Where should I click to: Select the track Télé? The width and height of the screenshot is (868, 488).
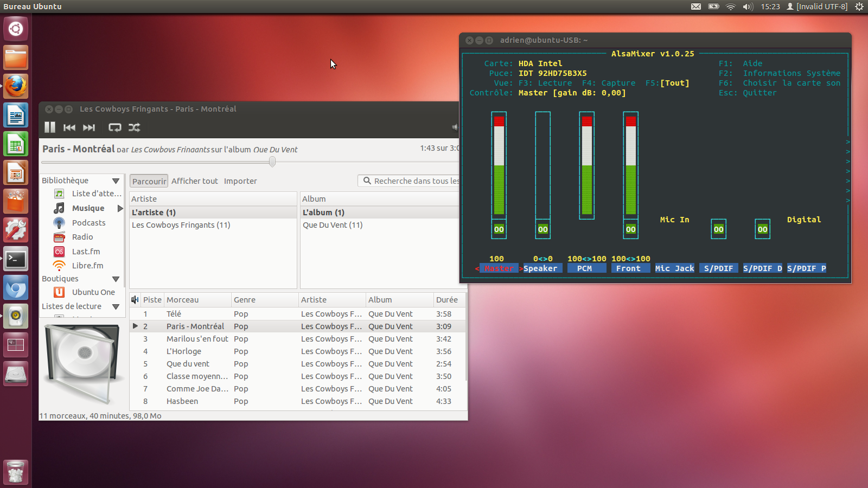click(297, 314)
